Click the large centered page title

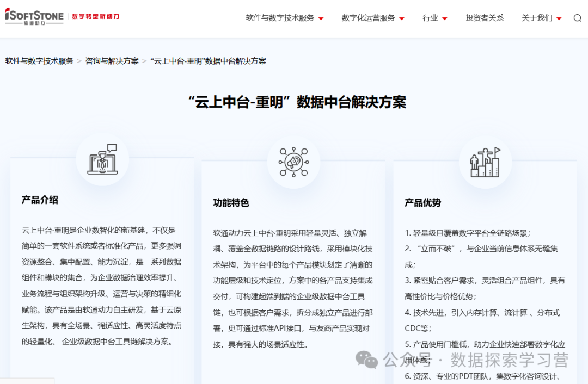297,102
